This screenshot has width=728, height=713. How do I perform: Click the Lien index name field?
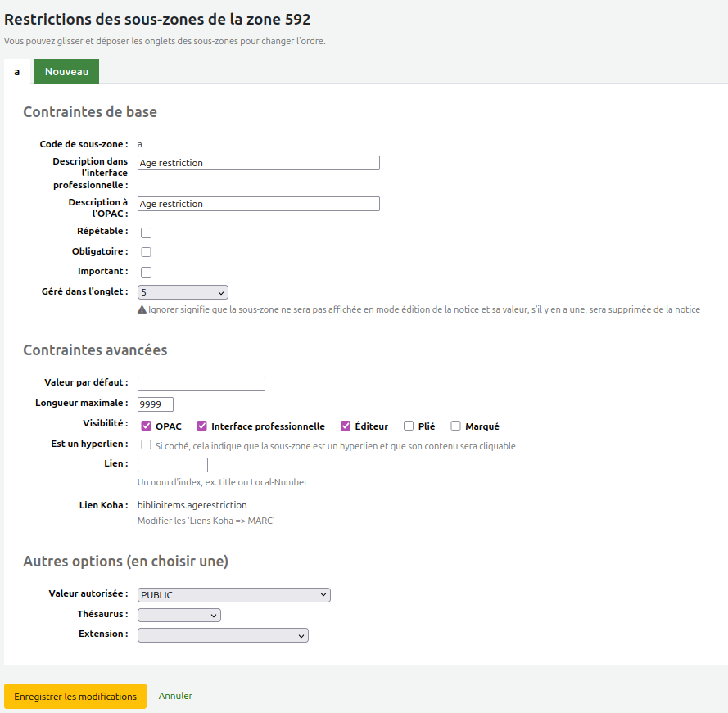coord(173,465)
